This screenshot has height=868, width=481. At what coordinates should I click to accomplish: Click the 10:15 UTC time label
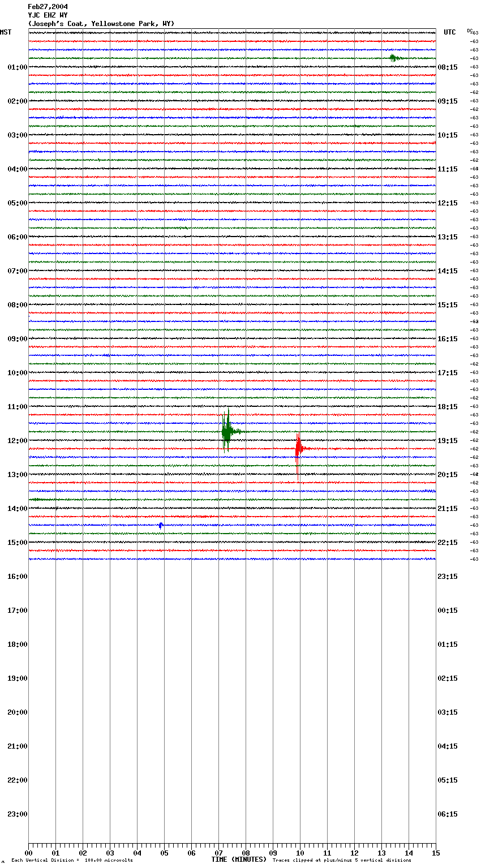pos(448,135)
